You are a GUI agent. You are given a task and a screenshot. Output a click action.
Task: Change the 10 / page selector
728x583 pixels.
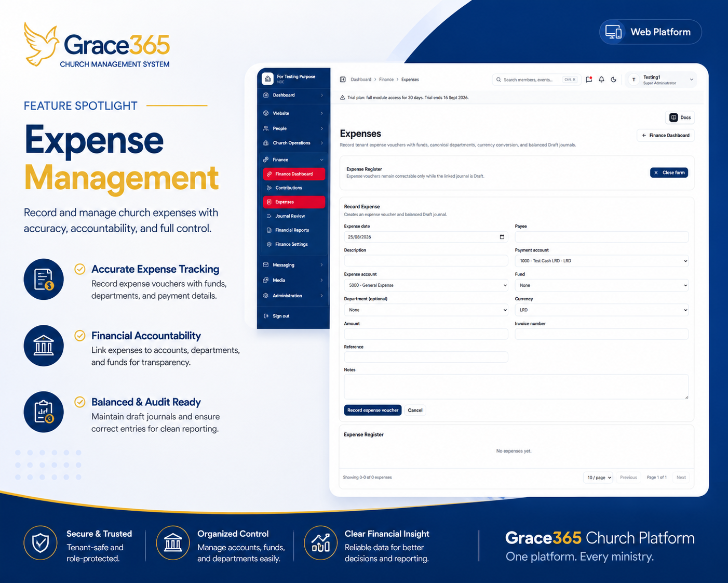click(598, 478)
